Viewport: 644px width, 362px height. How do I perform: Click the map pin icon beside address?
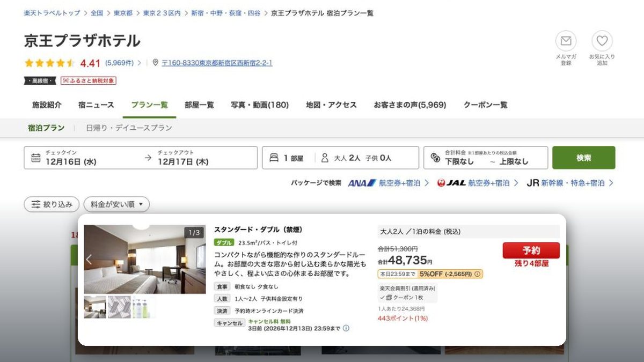click(x=156, y=63)
